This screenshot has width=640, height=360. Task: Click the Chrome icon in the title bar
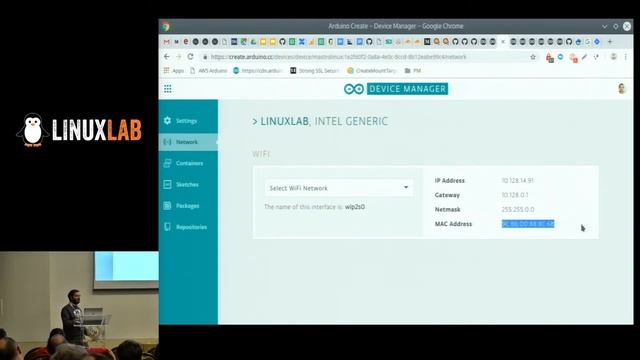pyautogui.click(x=166, y=27)
